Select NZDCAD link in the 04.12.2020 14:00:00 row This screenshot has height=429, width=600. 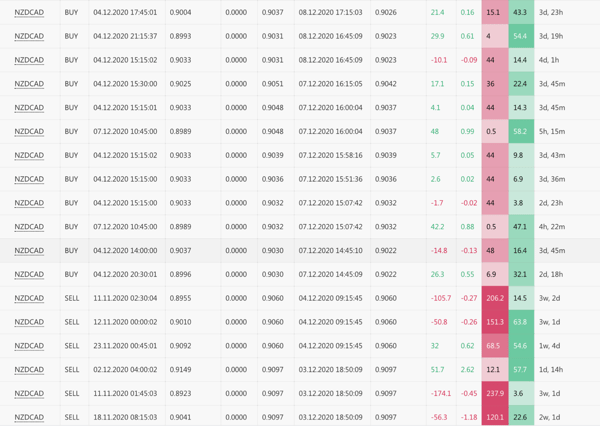(29, 251)
